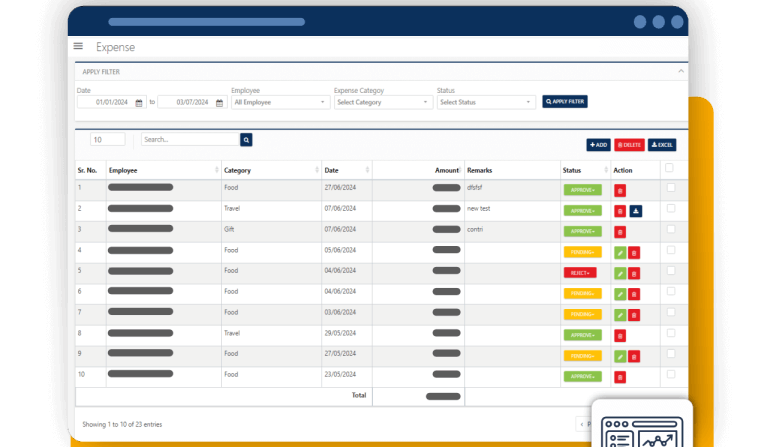770x447 pixels.
Task: Open the hamburger menu beside Expense
Action: (x=78, y=46)
